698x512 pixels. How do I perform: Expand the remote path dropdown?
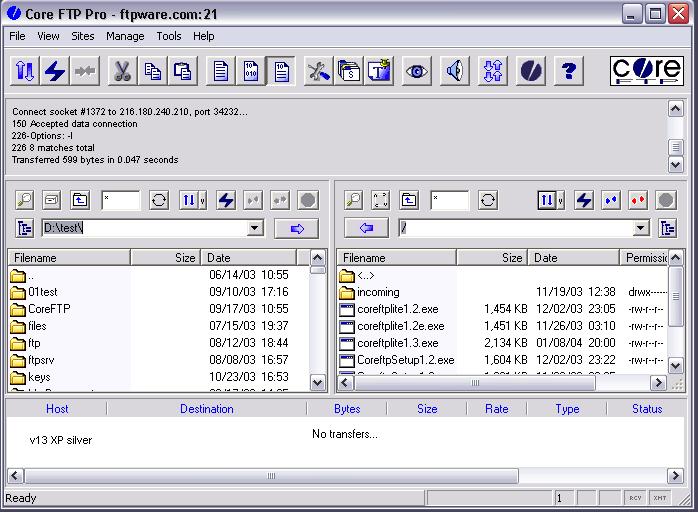[x=641, y=228]
